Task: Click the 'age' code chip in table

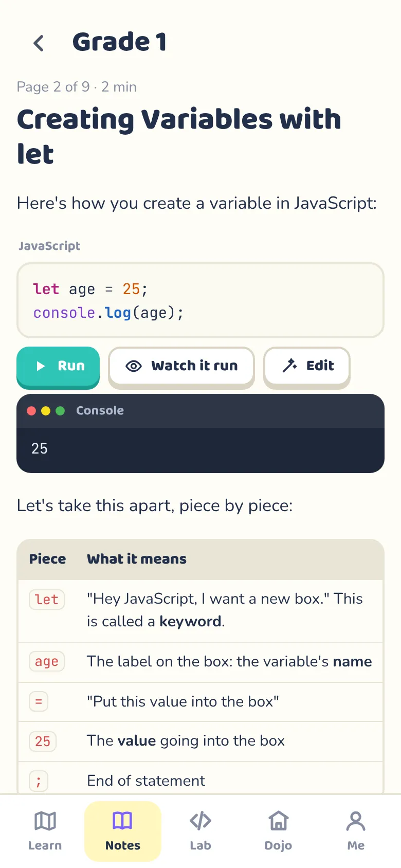Action: point(47,661)
